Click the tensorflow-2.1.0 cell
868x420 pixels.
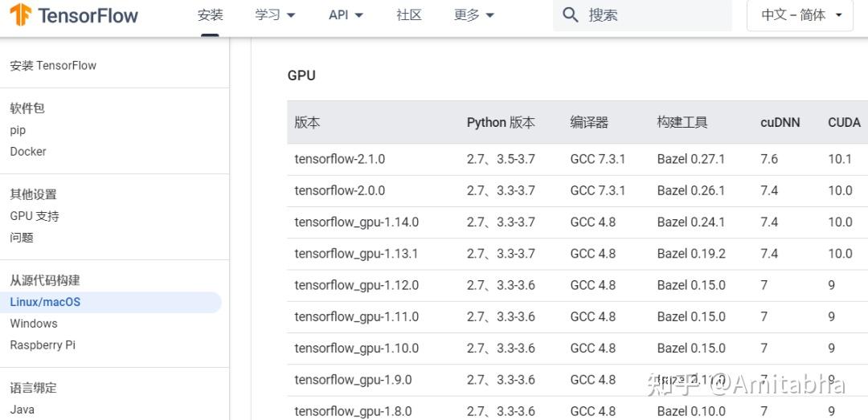(340, 159)
